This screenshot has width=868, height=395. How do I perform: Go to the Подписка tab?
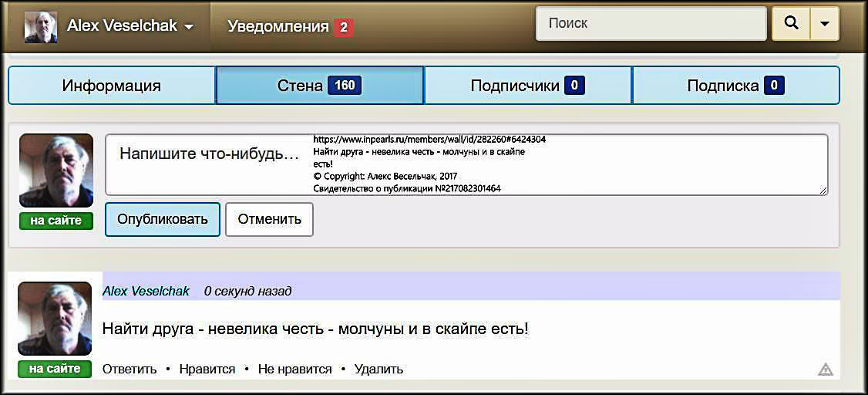tap(722, 86)
